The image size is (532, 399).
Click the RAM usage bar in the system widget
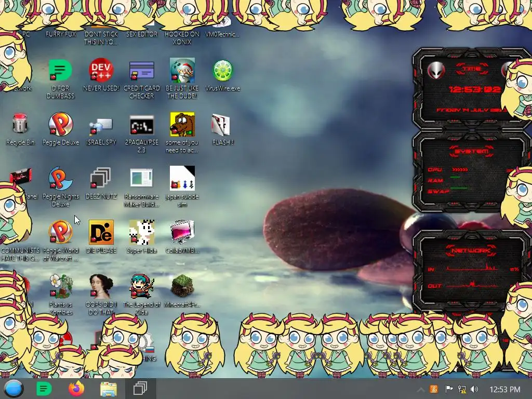455,177
